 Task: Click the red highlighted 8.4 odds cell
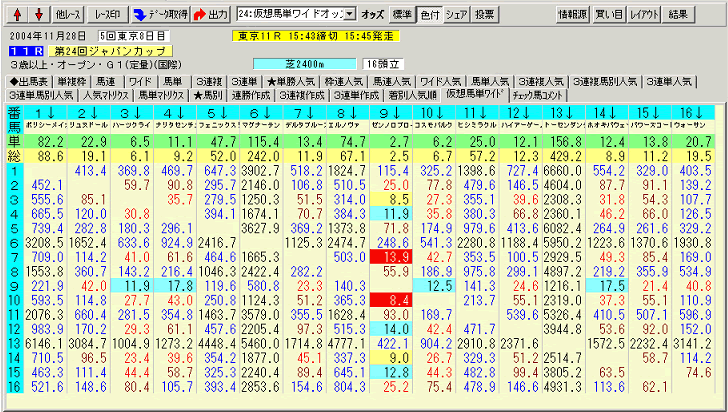(391, 300)
